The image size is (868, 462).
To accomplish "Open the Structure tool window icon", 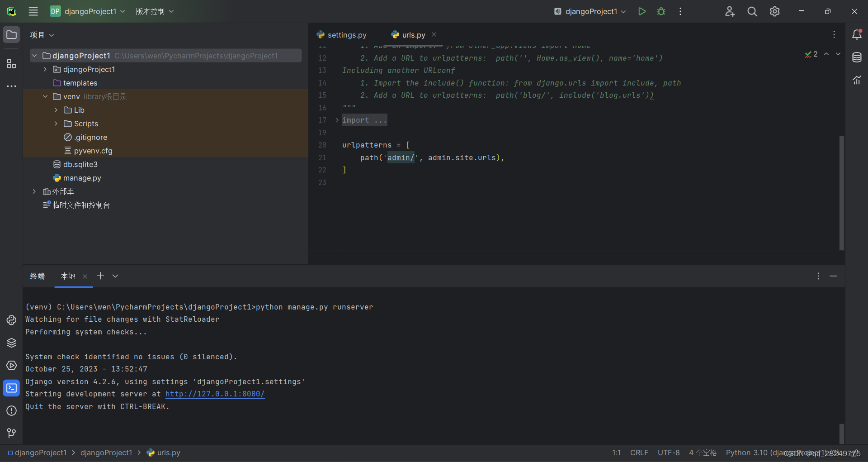I will point(11,63).
